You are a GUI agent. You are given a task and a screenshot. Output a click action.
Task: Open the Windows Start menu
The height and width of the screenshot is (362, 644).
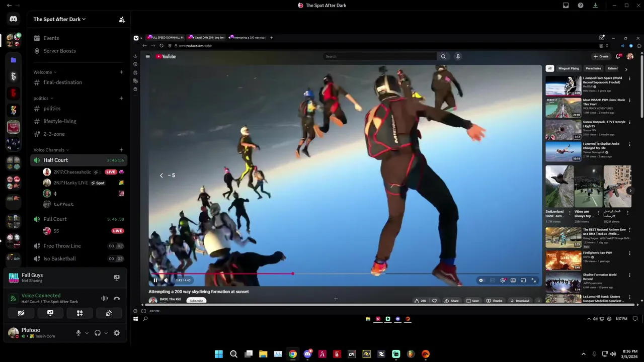(219, 354)
